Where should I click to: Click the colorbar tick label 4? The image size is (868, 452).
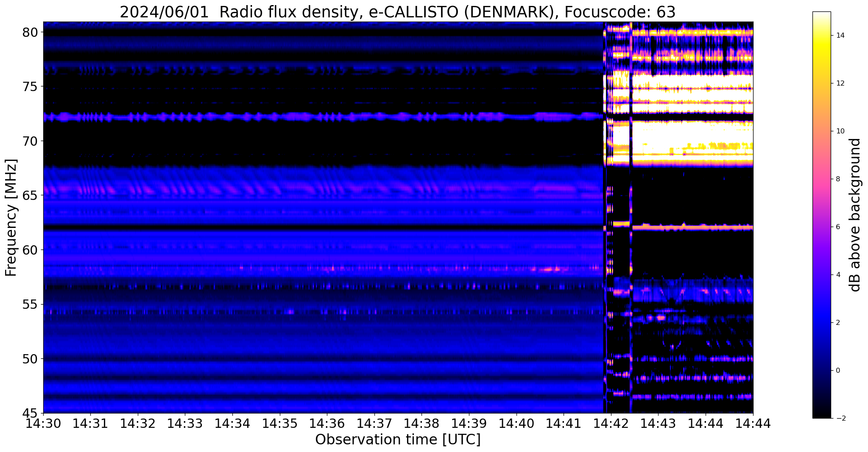pos(837,275)
